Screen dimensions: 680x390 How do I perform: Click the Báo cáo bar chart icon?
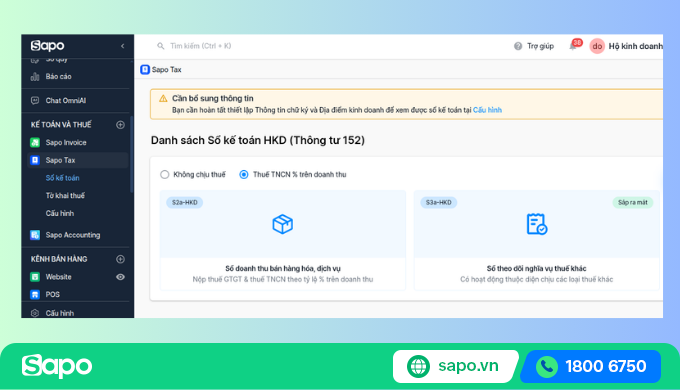point(35,77)
